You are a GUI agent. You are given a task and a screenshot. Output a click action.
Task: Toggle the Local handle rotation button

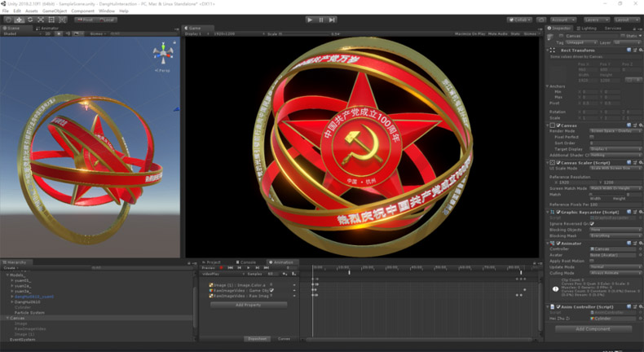[x=107, y=20]
